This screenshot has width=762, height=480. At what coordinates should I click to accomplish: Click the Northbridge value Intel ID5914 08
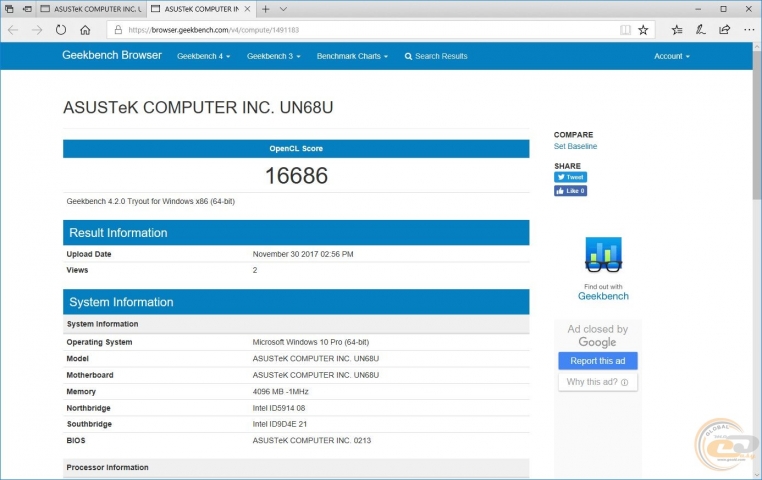(278, 408)
